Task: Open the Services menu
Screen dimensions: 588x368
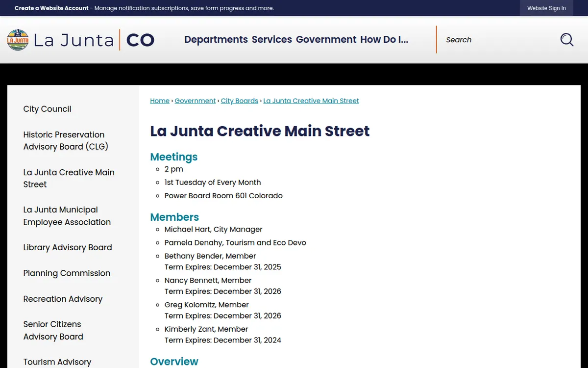Action: (x=272, y=40)
